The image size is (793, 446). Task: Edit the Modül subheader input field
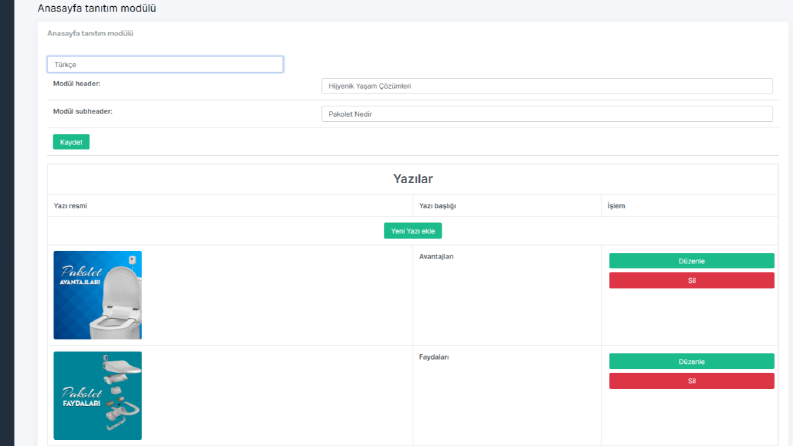(x=547, y=114)
